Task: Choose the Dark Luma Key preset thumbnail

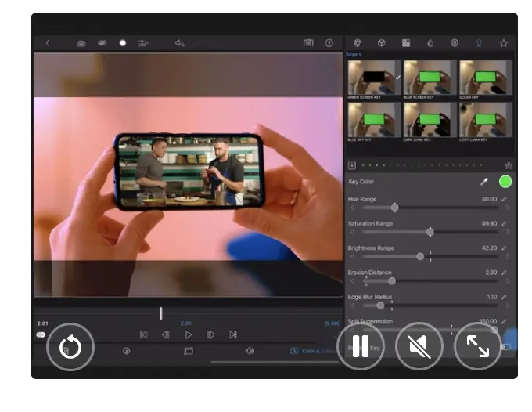Action: click(x=430, y=120)
